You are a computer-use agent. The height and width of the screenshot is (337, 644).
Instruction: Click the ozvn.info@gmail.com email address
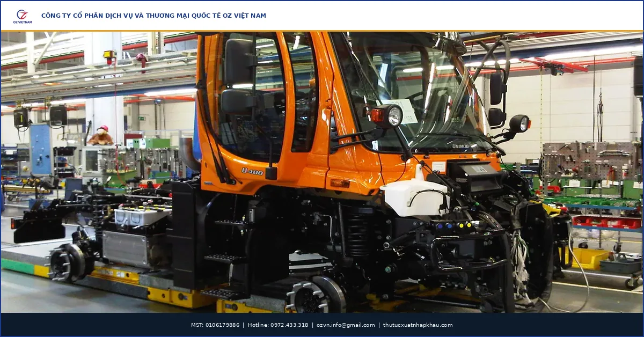tap(346, 325)
